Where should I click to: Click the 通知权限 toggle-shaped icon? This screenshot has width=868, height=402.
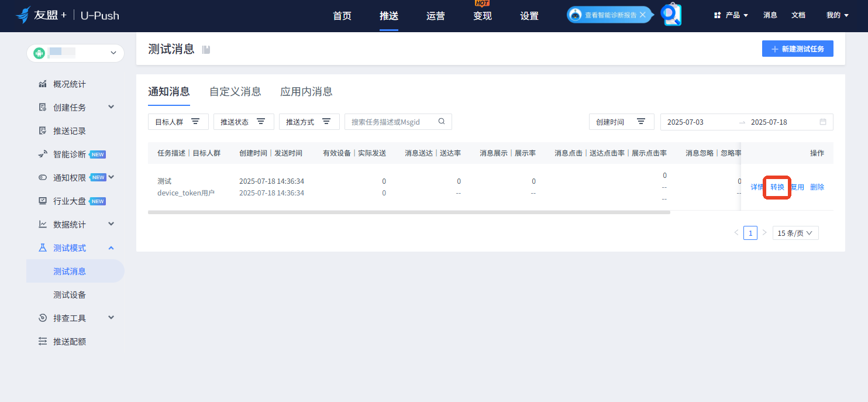(43, 178)
